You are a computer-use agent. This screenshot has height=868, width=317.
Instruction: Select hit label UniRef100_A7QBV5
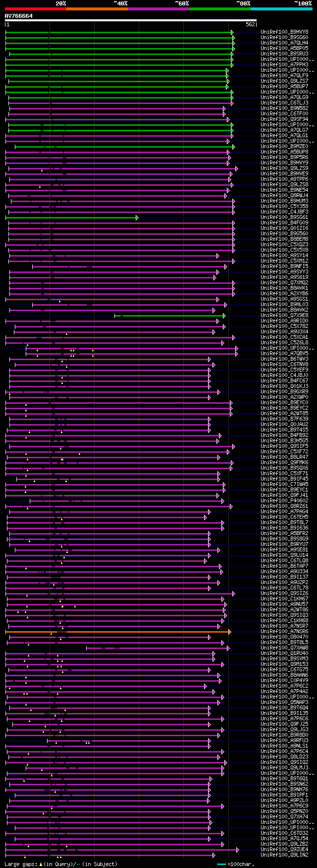(x=284, y=353)
